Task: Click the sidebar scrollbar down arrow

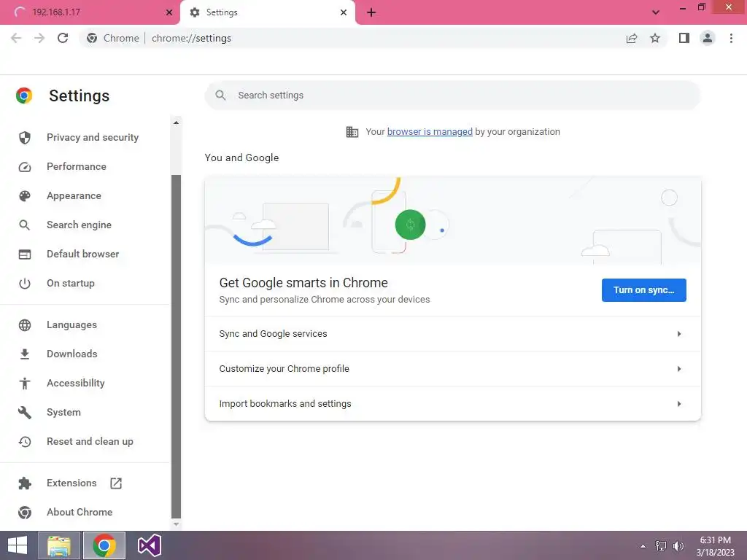Action: click(176, 524)
